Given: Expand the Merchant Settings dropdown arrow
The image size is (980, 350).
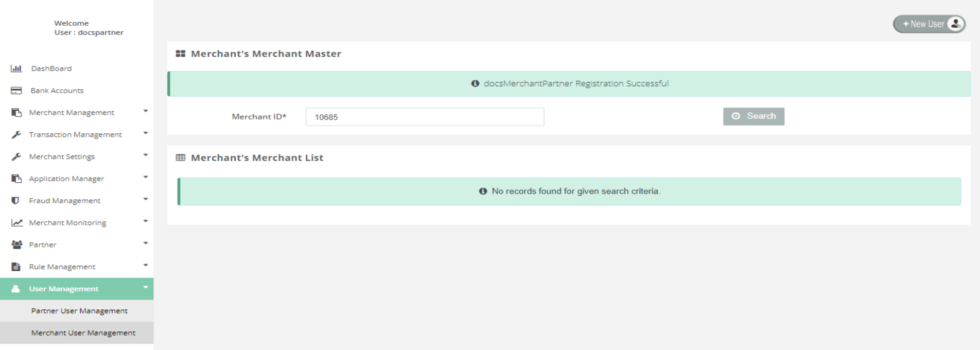Looking at the screenshot, I should click(x=146, y=155).
